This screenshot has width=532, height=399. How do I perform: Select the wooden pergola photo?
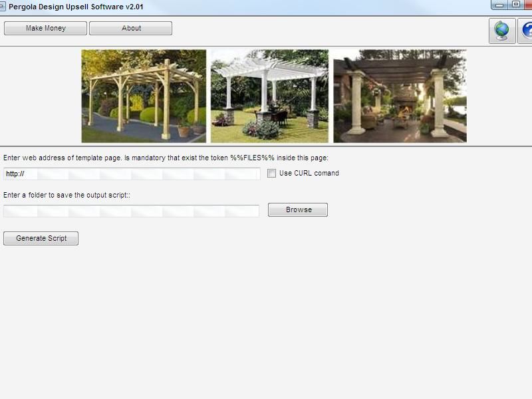pos(144,96)
